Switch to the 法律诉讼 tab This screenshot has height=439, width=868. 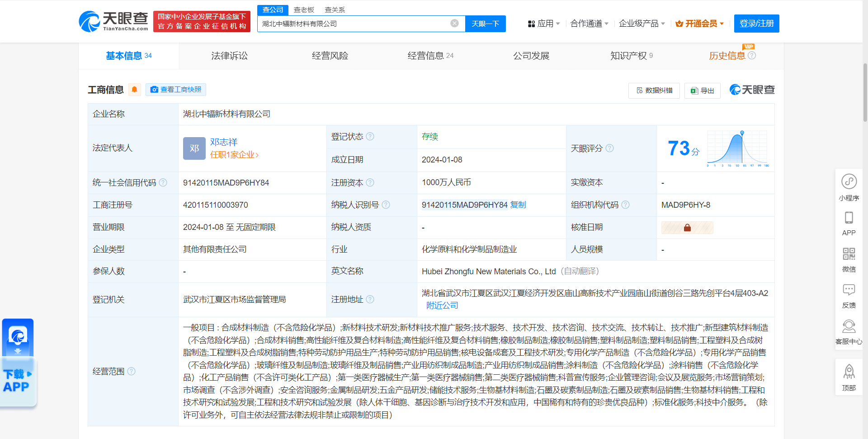(229, 56)
